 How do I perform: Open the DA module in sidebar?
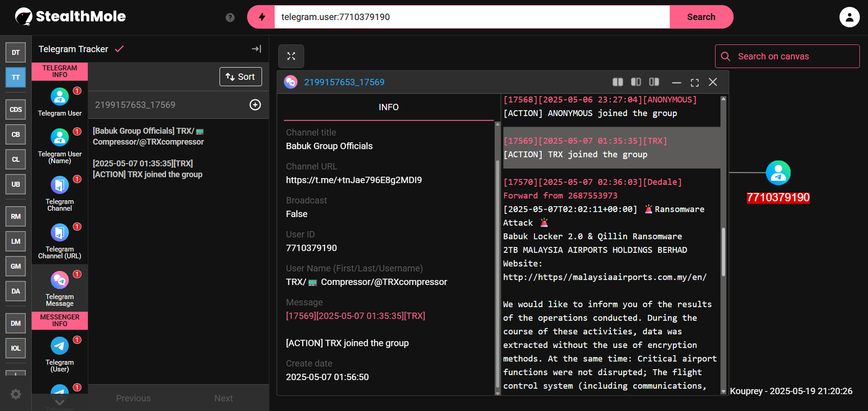pos(16,292)
